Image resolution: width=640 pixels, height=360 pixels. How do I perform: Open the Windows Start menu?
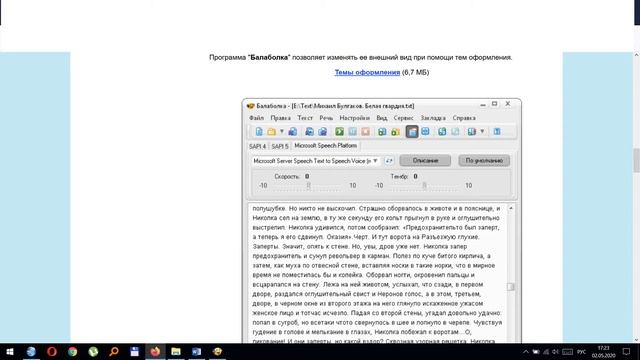click(10, 351)
